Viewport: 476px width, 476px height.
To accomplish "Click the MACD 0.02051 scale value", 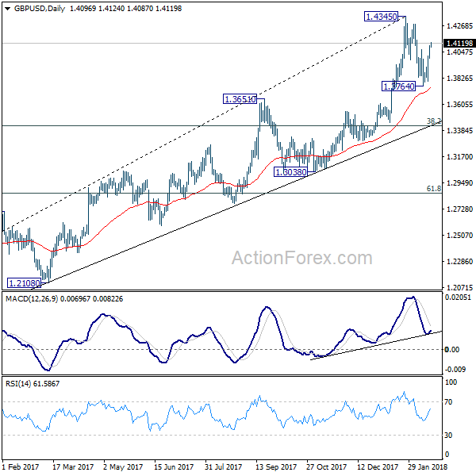I will pyautogui.click(x=458, y=297).
